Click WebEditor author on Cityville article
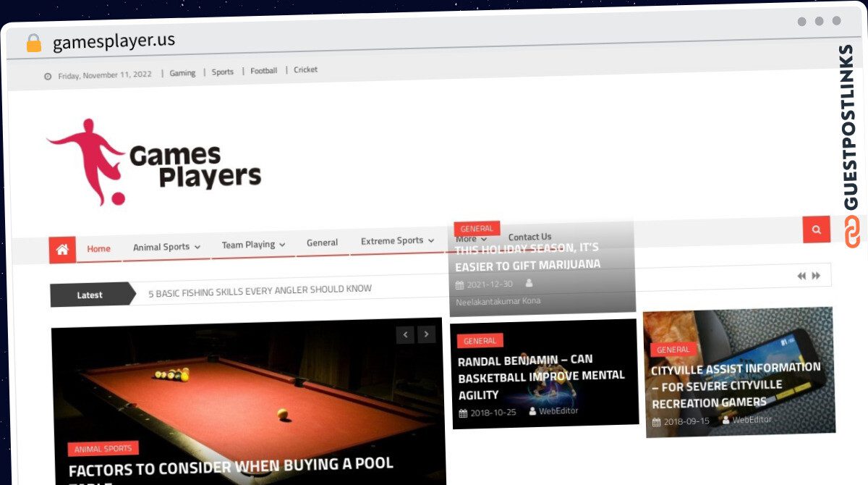 (x=752, y=419)
